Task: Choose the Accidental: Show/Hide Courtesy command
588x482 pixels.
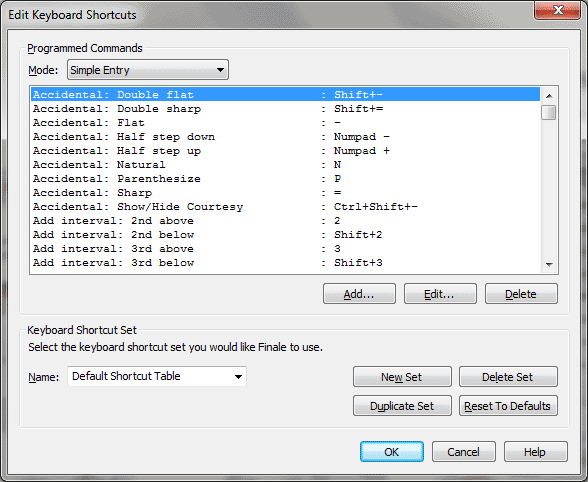Action: pyautogui.click(x=285, y=207)
